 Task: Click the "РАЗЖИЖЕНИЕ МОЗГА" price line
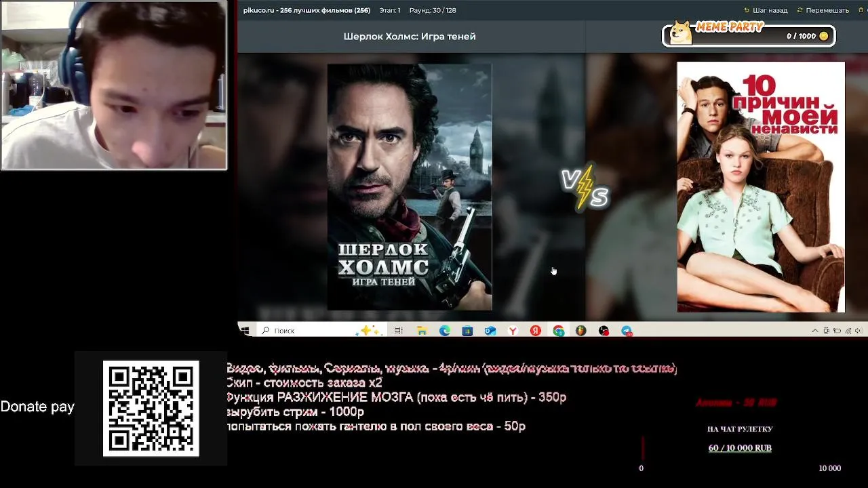tap(397, 397)
